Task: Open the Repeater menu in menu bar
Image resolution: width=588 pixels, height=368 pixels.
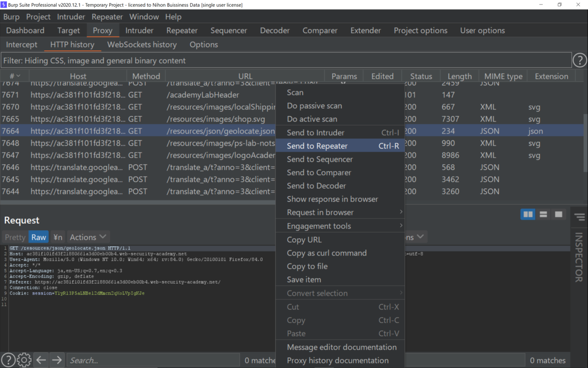Action: [x=107, y=17]
